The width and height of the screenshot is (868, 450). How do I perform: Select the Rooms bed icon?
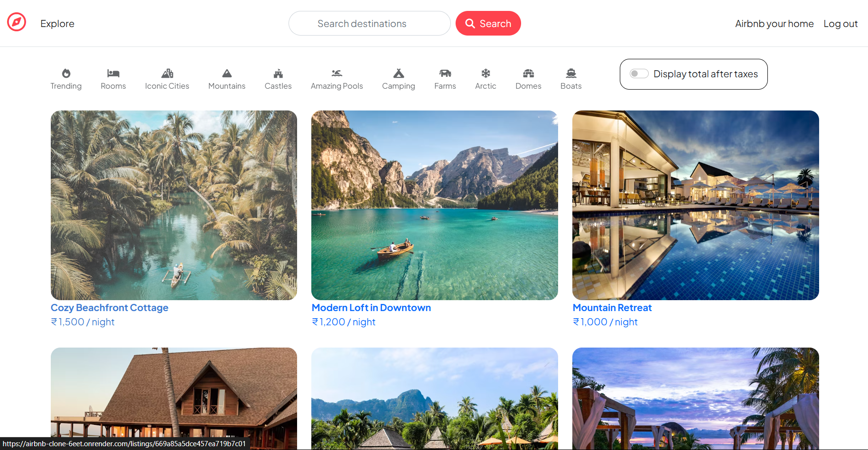[x=113, y=73]
